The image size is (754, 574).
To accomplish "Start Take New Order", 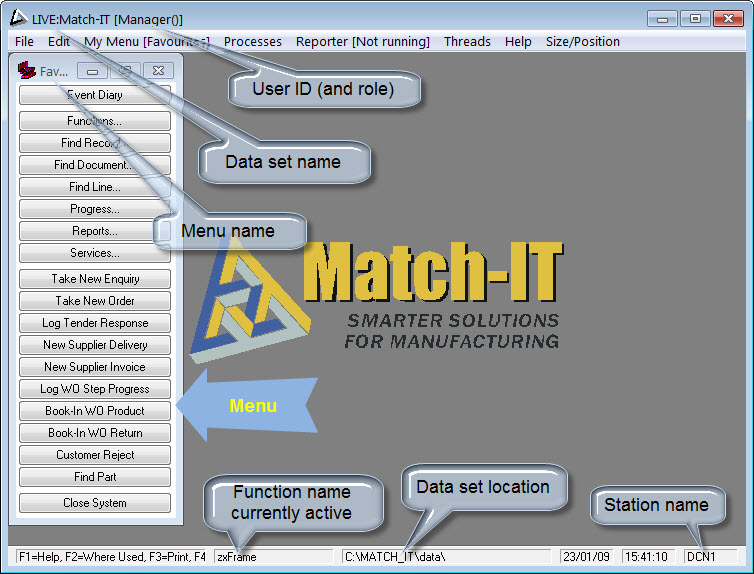I will (x=95, y=301).
